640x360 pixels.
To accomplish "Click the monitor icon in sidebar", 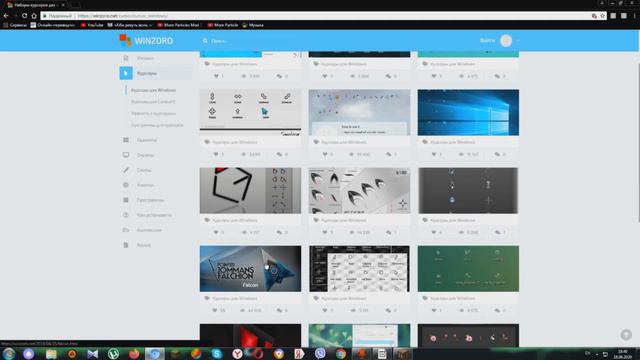I will pyautogui.click(x=126, y=155).
